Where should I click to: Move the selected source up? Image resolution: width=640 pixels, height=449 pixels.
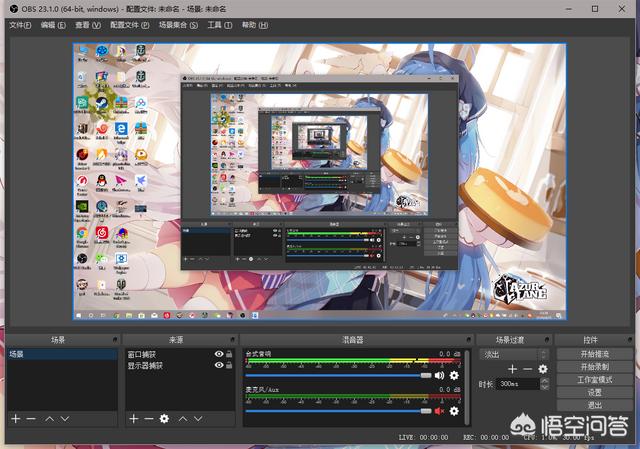(183, 418)
